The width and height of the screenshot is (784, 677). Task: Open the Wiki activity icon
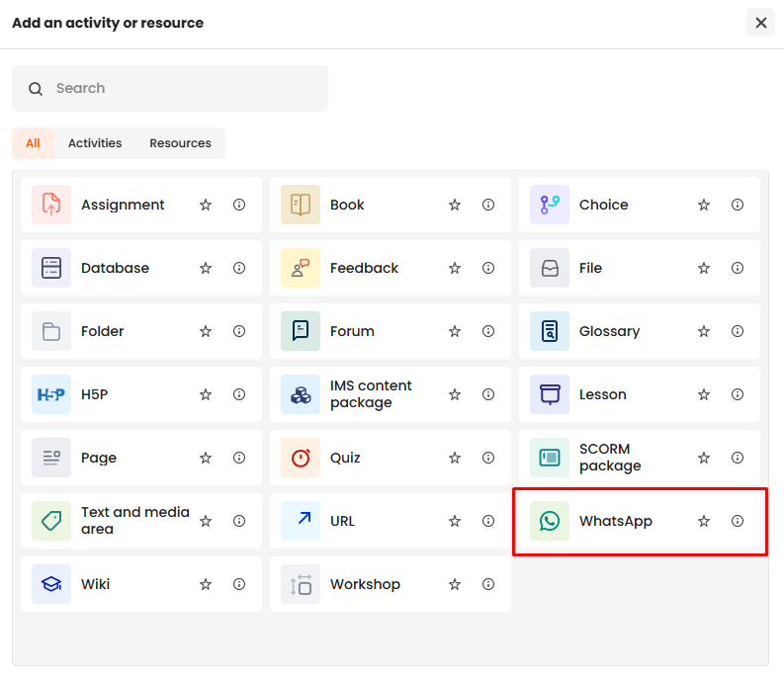tap(51, 584)
